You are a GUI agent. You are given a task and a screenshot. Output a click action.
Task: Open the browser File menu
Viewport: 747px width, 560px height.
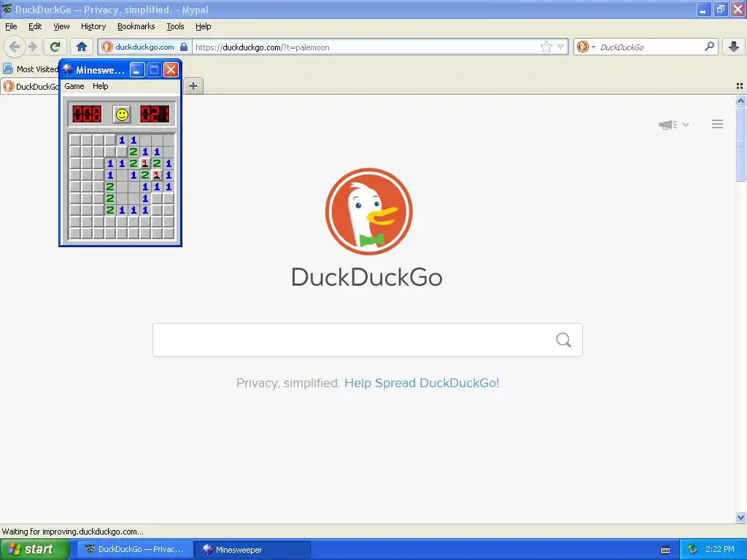[11, 26]
